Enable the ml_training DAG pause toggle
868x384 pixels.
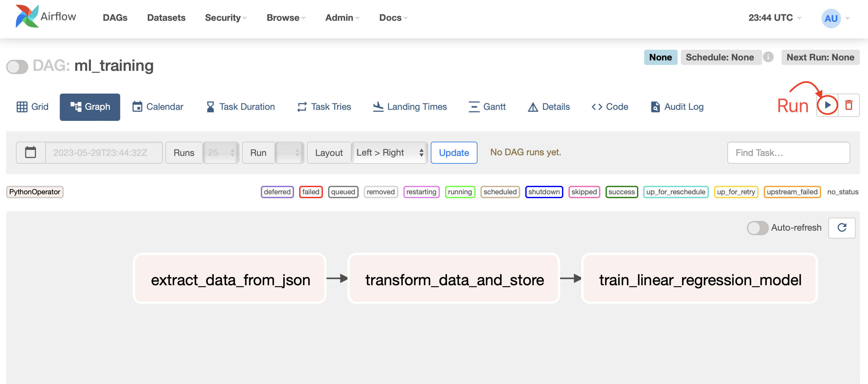click(18, 67)
